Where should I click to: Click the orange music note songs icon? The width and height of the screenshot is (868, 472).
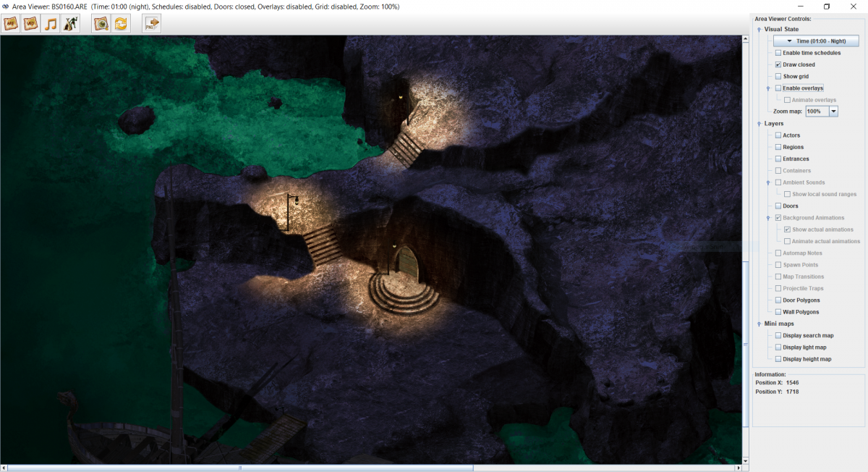coord(51,24)
